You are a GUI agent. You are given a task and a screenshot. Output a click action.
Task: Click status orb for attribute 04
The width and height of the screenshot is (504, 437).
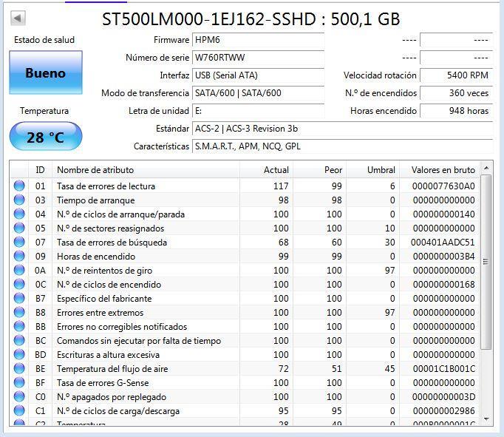pos(19,214)
